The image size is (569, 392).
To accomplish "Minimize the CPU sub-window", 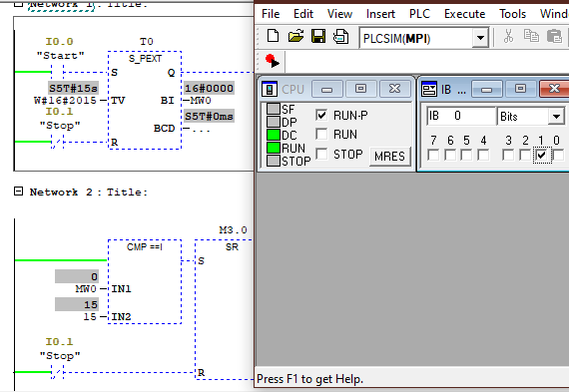I will 326,89.
